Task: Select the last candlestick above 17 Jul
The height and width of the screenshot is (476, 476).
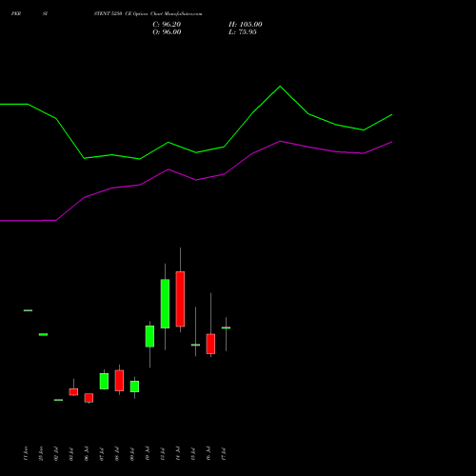Action: [226, 327]
